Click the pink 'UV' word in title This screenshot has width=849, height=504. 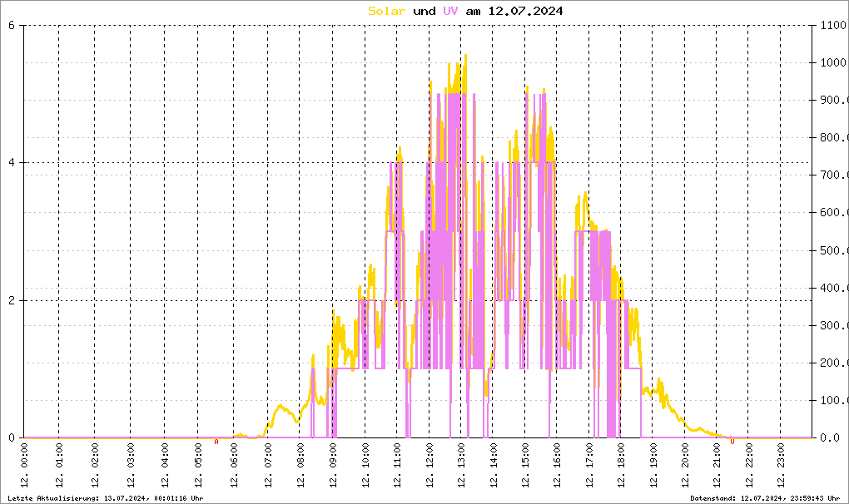point(450,11)
